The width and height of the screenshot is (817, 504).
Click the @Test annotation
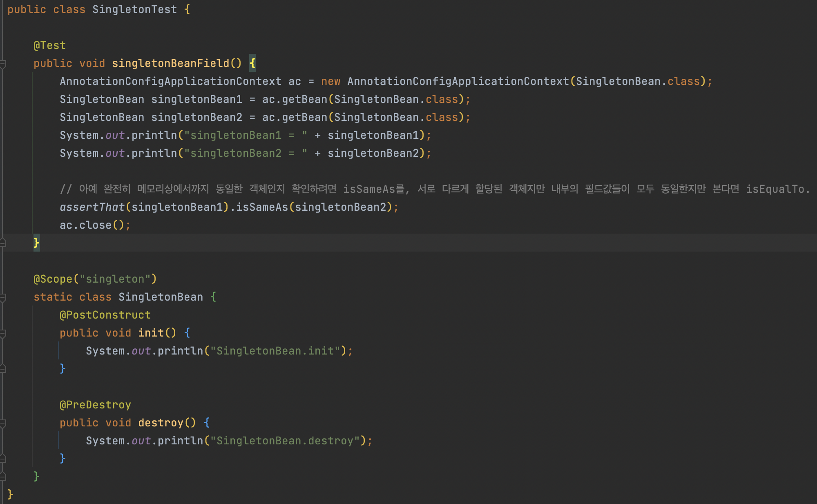49,45
